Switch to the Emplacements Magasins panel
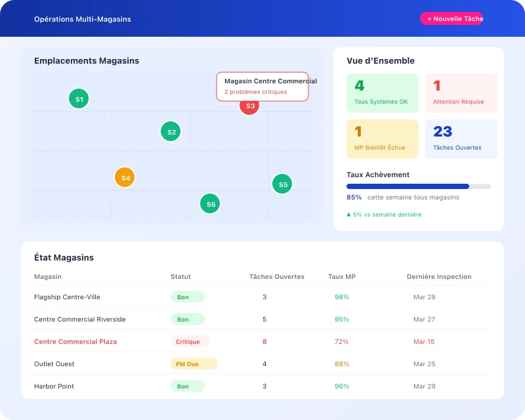Viewport: 525px width, 420px height. 86,60
